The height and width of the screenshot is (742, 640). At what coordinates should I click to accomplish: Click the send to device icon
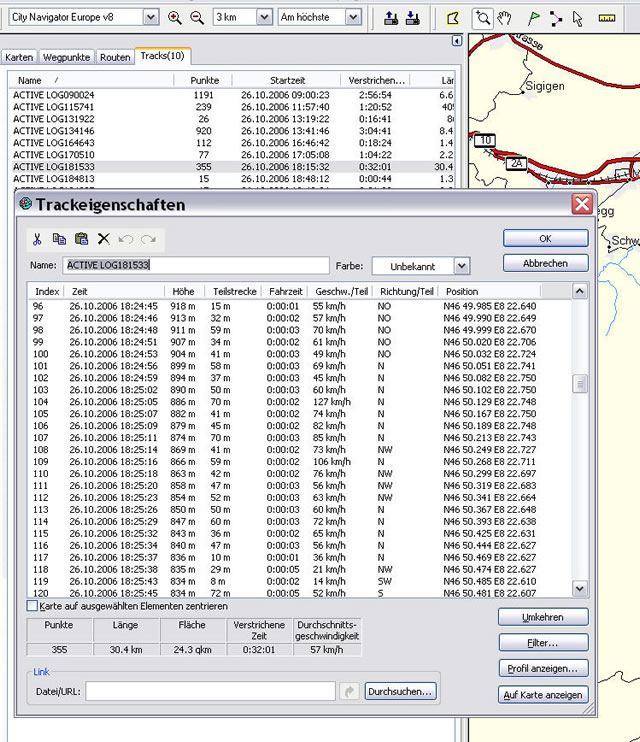(x=391, y=18)
